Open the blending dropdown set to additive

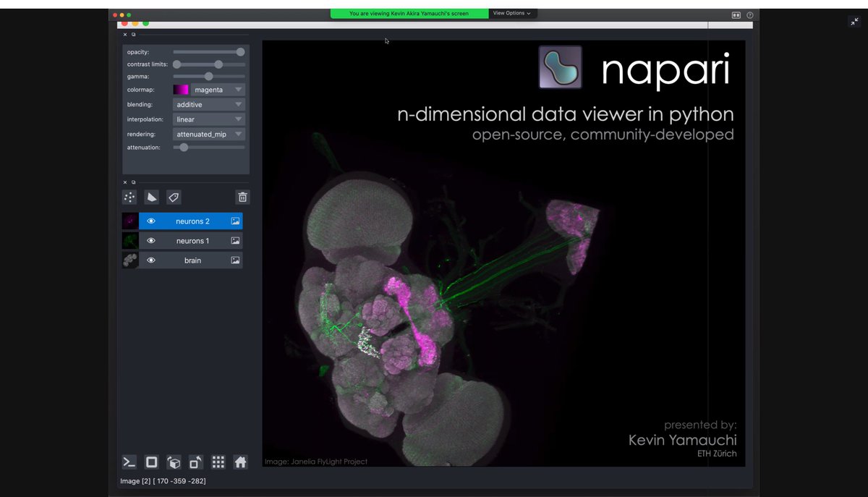click(209, 105)
